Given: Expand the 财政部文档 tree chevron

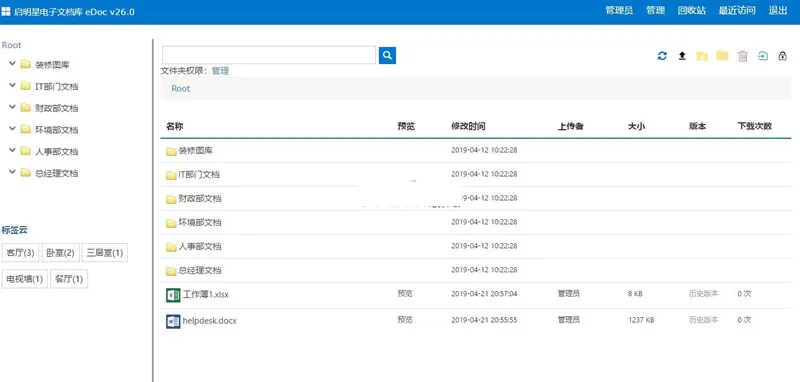Looking at the screenshot, I should pos(12,107).
